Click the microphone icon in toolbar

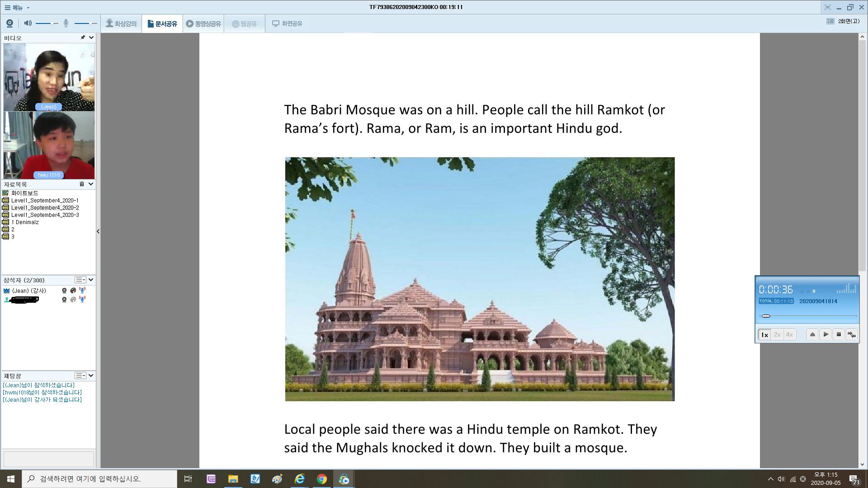(x=66, y=23)
